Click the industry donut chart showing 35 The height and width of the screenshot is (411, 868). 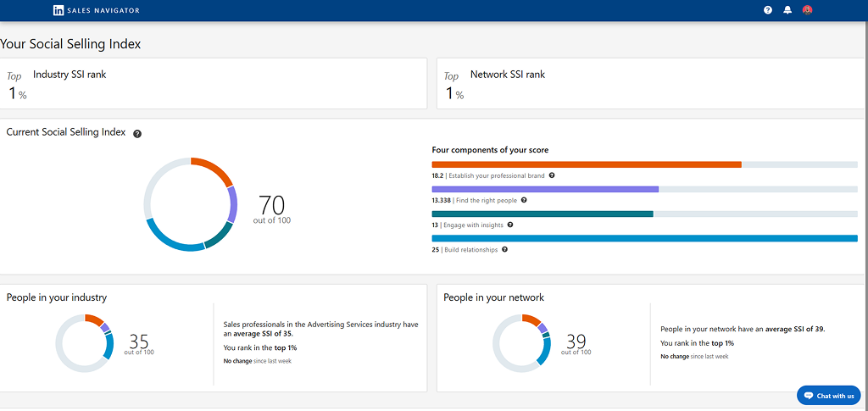(84, 343)
